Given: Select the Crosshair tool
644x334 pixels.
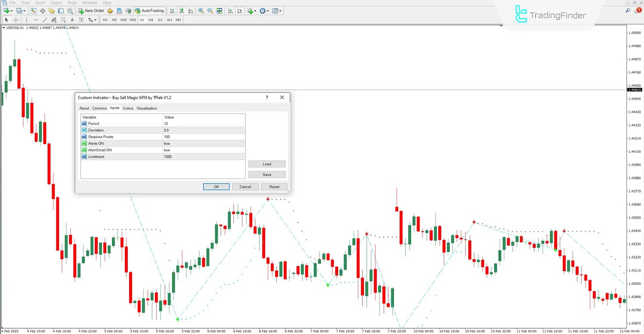Looking at the screenshot, I should 16,20.
